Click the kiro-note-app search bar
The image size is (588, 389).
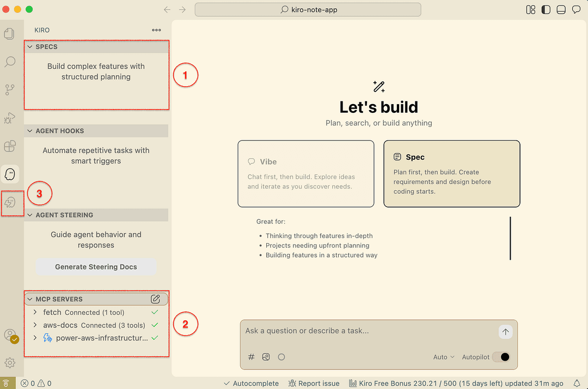coord(308,10)
